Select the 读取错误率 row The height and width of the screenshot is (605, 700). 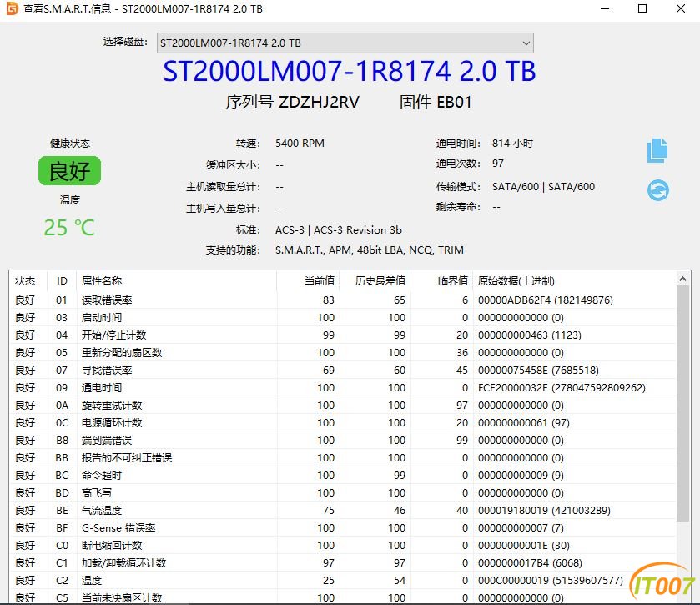pyautogui.click(x=342, y=300)
